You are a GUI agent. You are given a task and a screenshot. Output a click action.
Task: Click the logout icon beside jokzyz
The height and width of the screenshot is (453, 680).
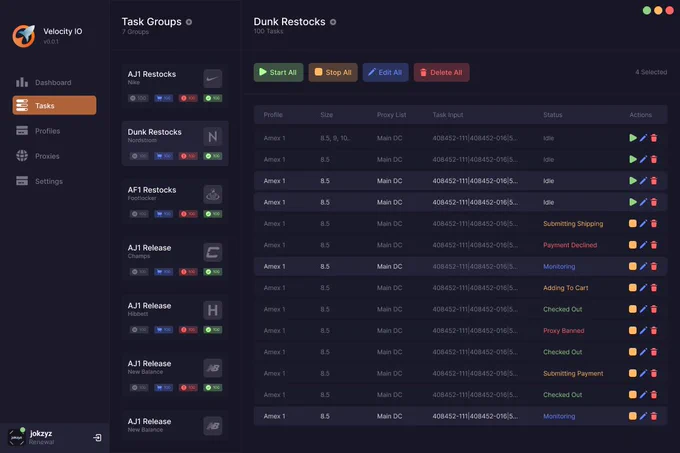[x=97, y=438]
